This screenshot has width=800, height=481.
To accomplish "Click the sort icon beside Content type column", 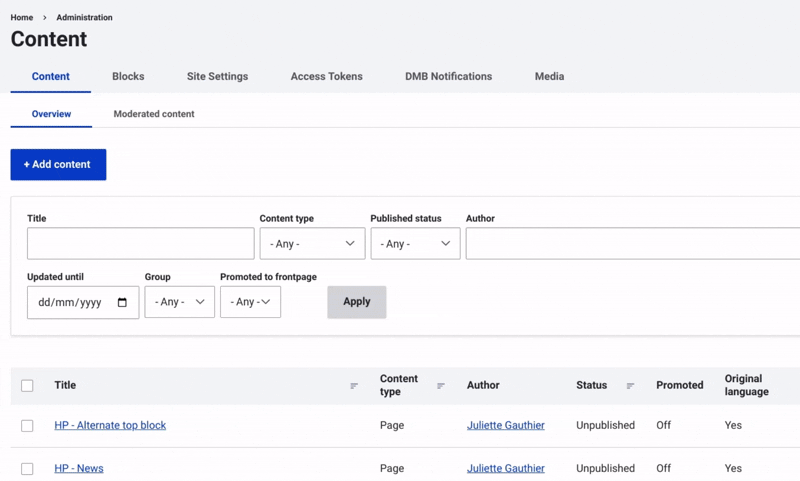I will [x=441, y=386].
